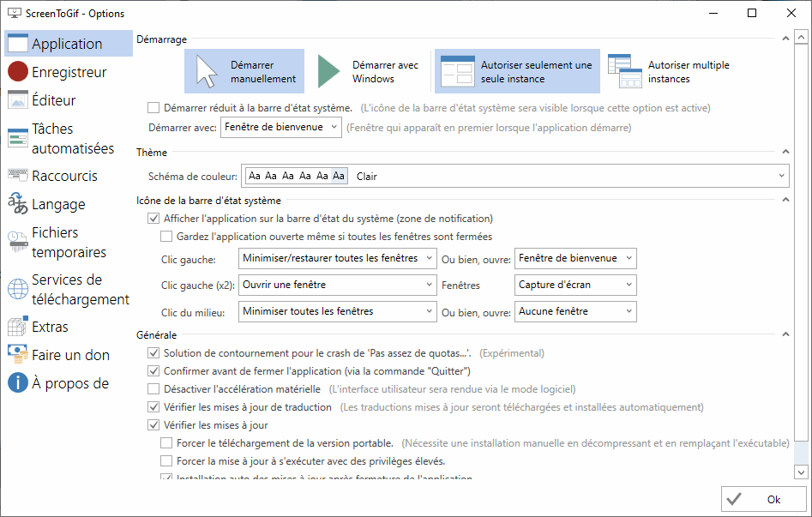812x517 pixels.
Task: Open the Aucune fenêtre dropdown
Action: (575, 311)
